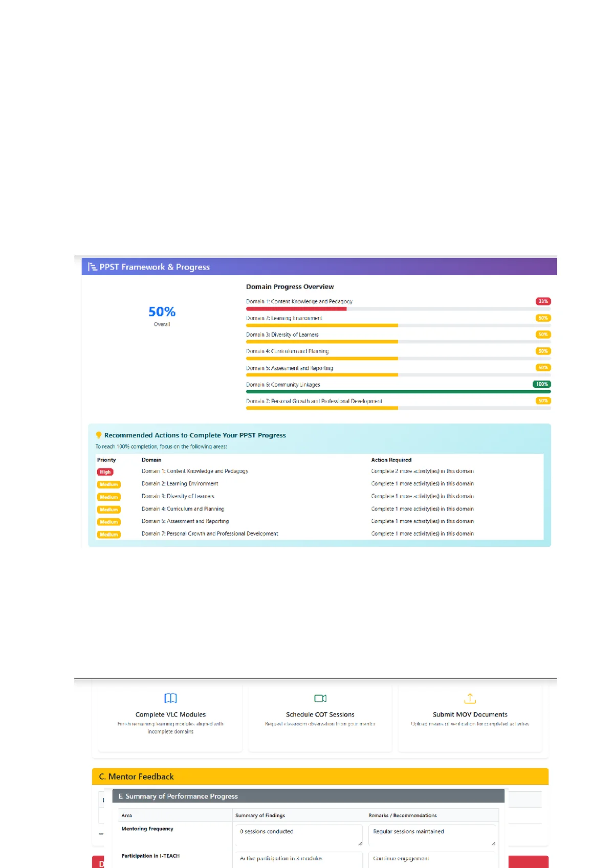
Task: Click the Domain 1 red progress bar
Action: [x=296, y=309]
